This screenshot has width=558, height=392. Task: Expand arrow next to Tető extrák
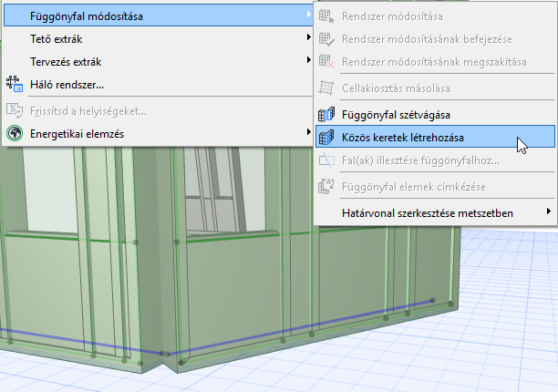pos(308,37)
